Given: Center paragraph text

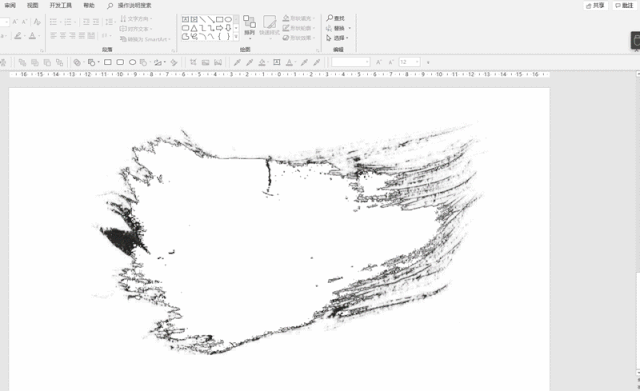Looking at the screenshot, I should (63, 36).
